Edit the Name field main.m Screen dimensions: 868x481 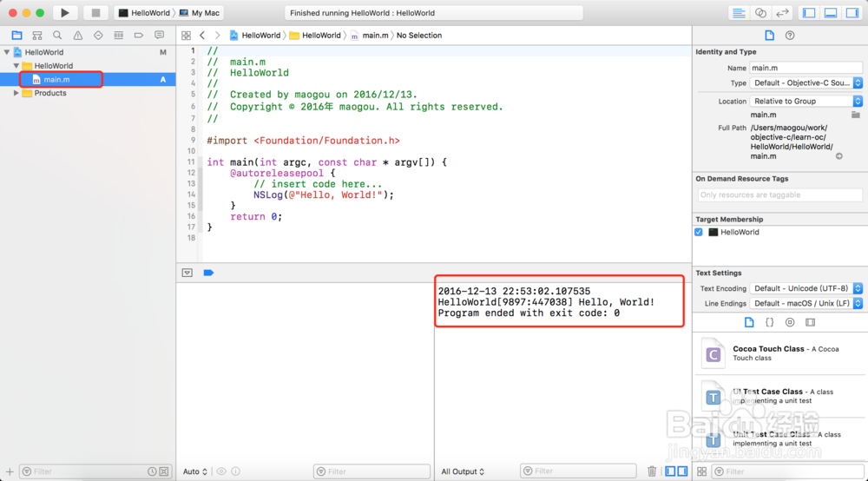pos(806,68)
